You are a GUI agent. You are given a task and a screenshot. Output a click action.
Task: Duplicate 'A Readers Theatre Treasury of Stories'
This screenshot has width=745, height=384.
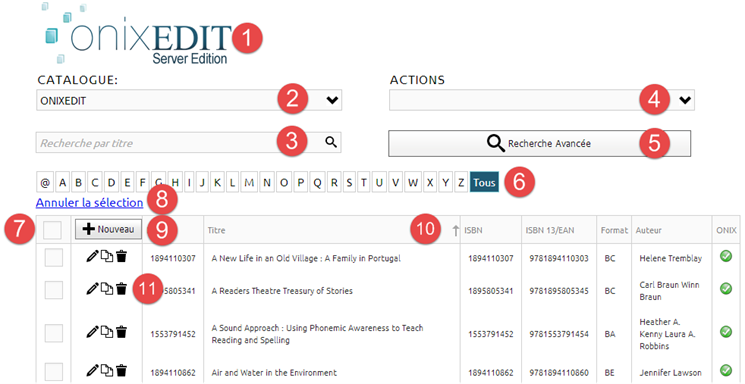pos(107,288)
